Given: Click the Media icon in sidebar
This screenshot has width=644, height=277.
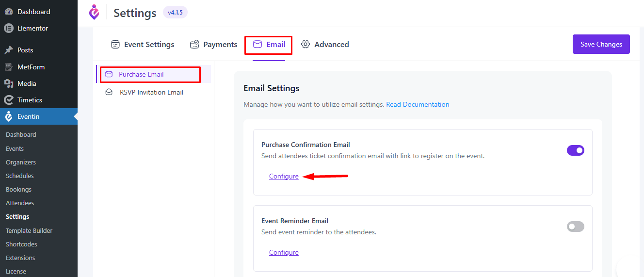Looking at the screenshot, I should [x=9, y=83].
